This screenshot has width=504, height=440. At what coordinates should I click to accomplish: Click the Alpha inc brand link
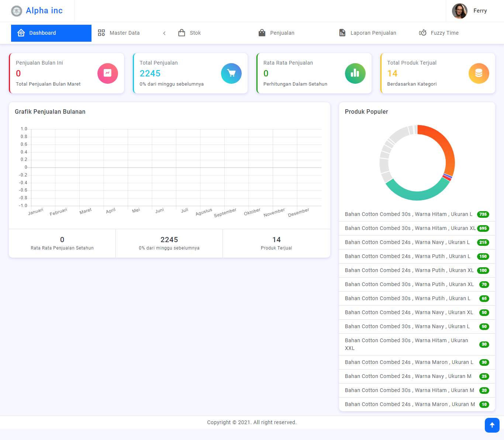pyautogui.click(x=44, y=11)
